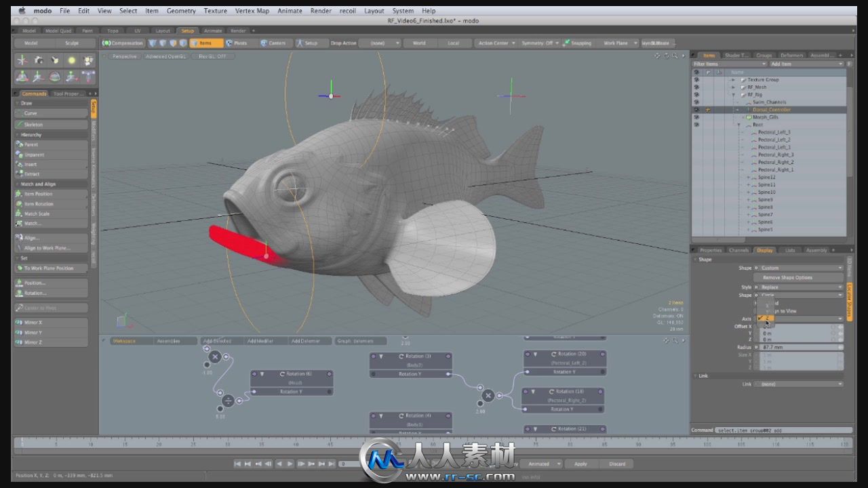The height and width of the screenshot is (488, 868).
Task: Expand the Spine12 tree item
Action: [x=749, y=177]
